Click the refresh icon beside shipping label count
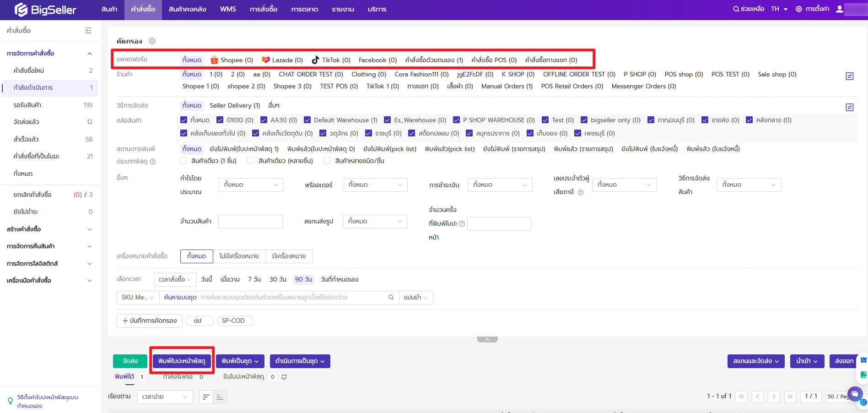868x413 pixels. click(x=284, y=377)
